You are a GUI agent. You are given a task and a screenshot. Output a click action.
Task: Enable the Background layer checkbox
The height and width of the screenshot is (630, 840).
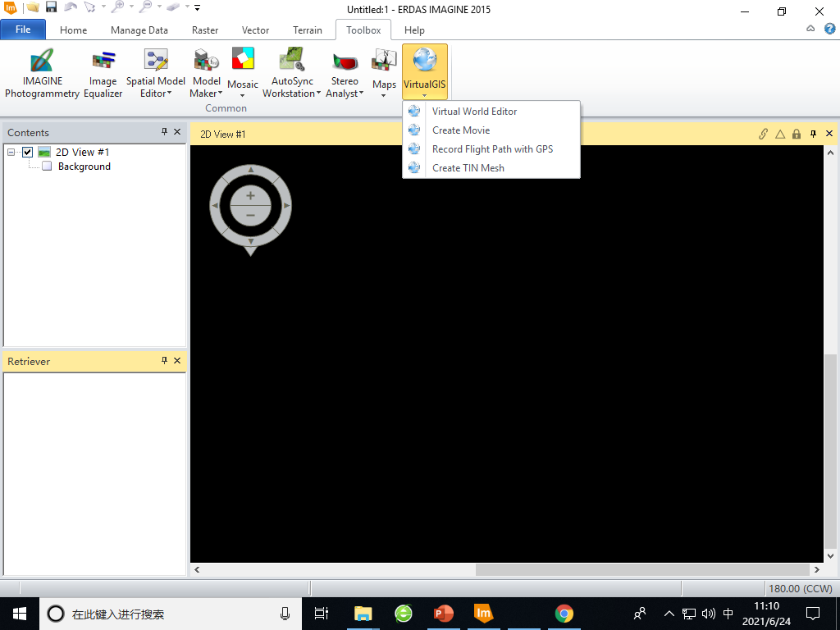(47, 167)
